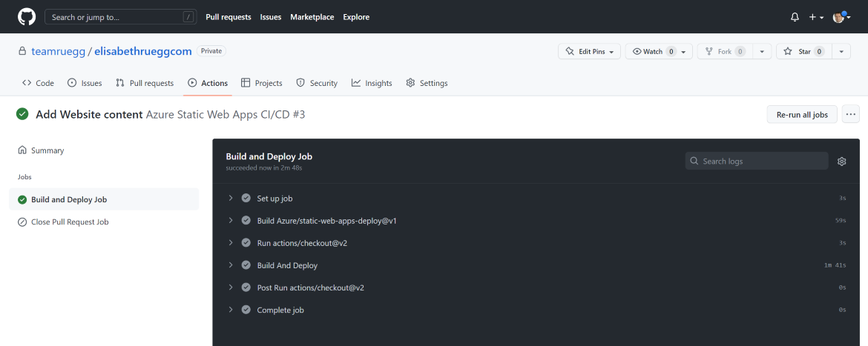Open the plus create-new menu
This screenshot has width=868, height=346.
(x=817, y=17)
